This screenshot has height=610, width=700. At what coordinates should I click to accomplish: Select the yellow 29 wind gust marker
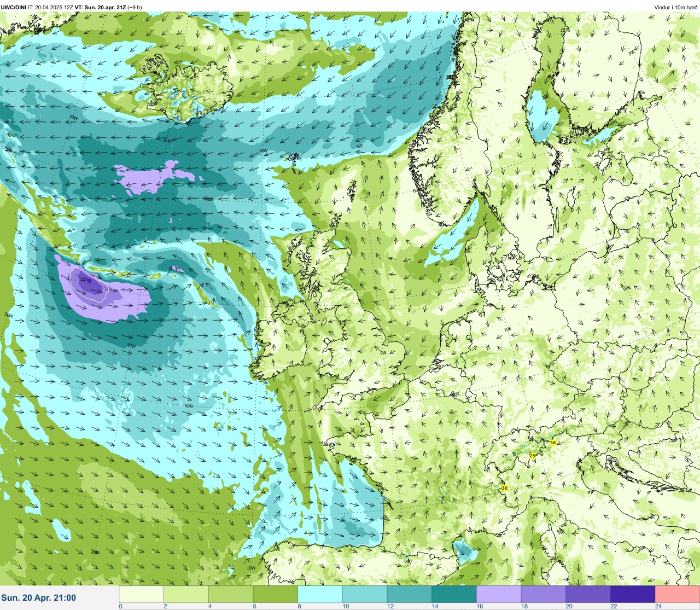[x=533, y=455]
